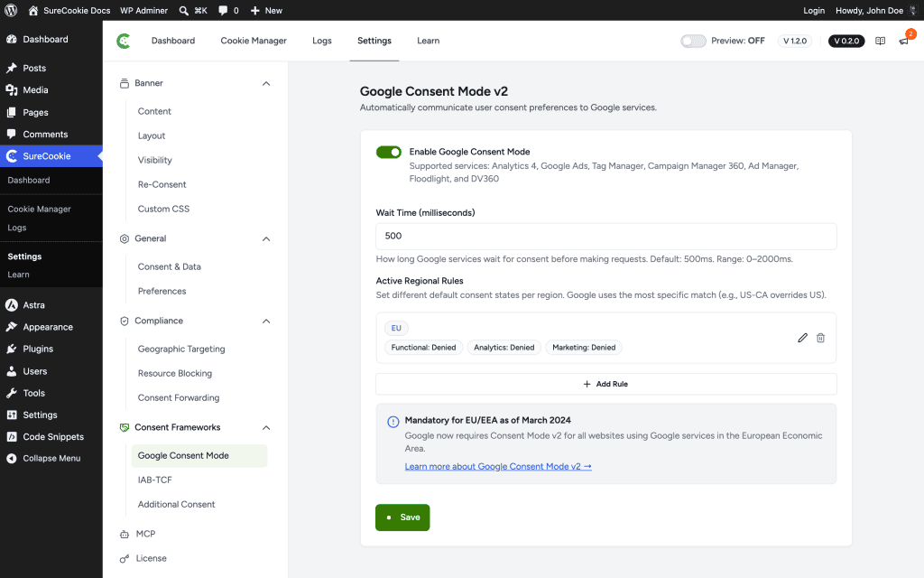The image size is (924, 578).
Task: Click the Save button
Action: (402, 517)
